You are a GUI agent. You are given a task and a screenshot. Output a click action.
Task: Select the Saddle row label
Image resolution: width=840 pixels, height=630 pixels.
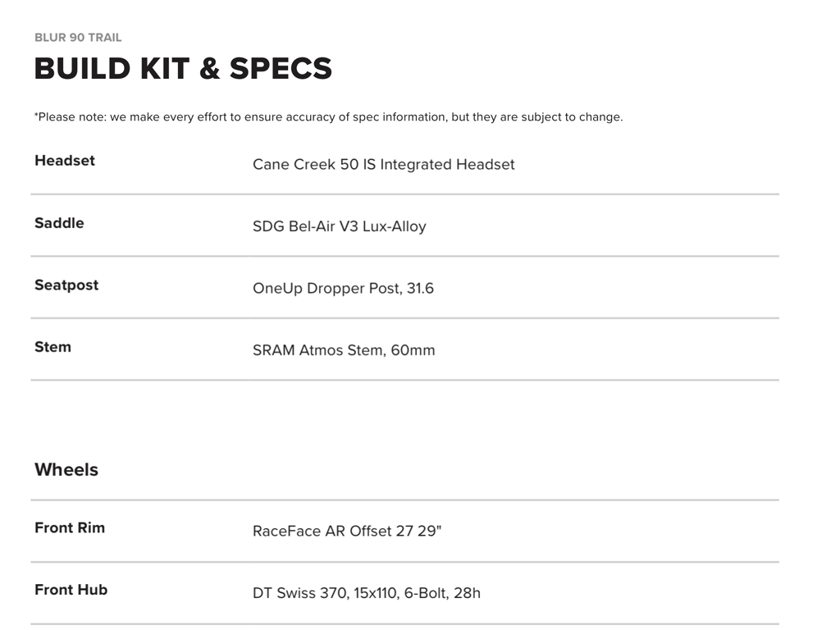click(x=59, y=223)
